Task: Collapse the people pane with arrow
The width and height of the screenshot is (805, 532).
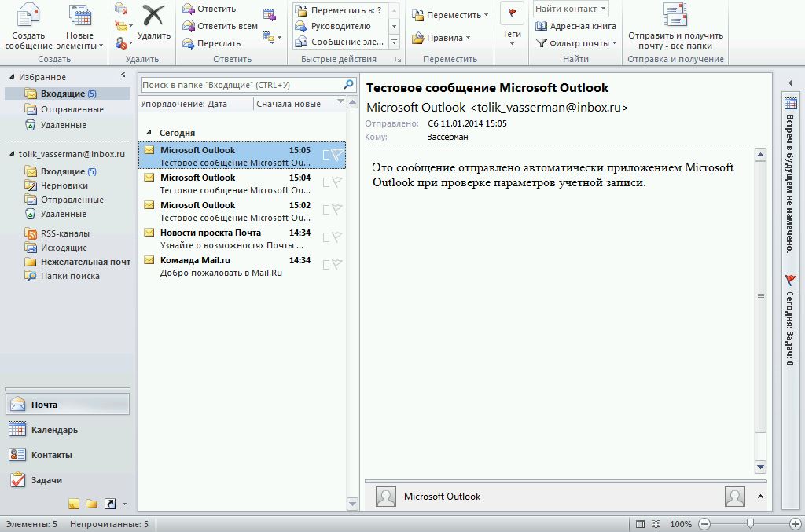Action: 760,497
